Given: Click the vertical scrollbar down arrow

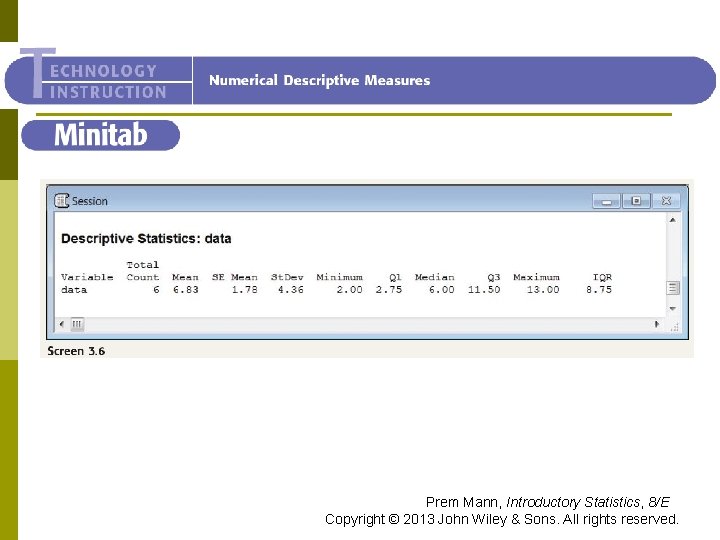Looking at the screenshot, I should [672, 309].
